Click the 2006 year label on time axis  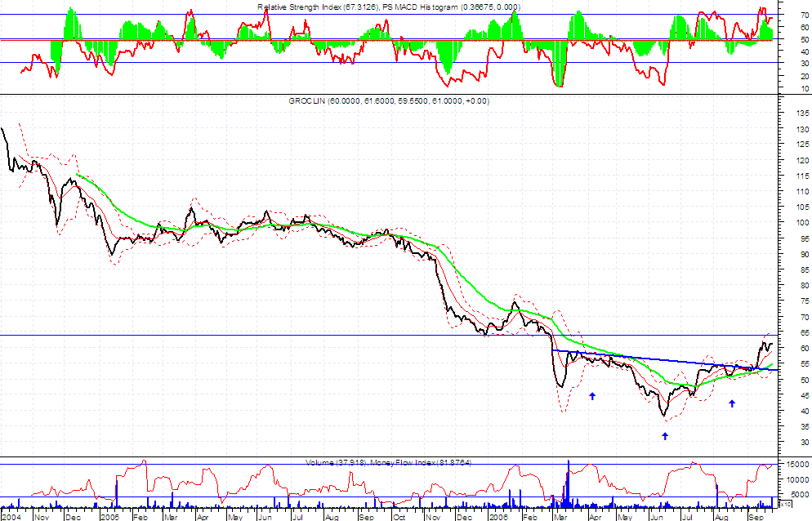[x=498, y=517]
